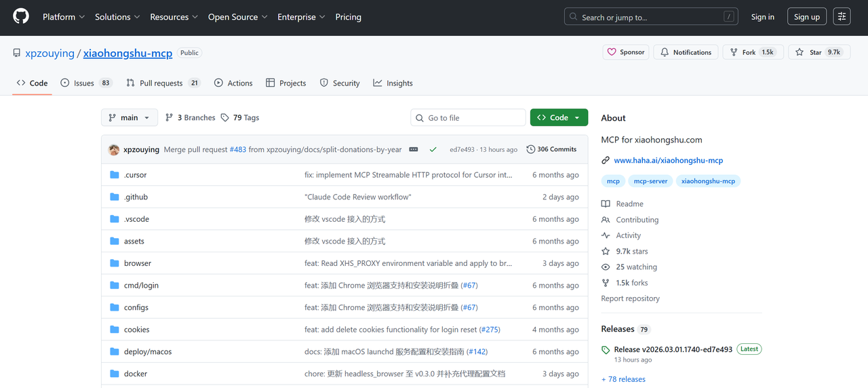Open the GitHub homepage logo
Viewport: 868px width, 388px height.
(21, 16)
